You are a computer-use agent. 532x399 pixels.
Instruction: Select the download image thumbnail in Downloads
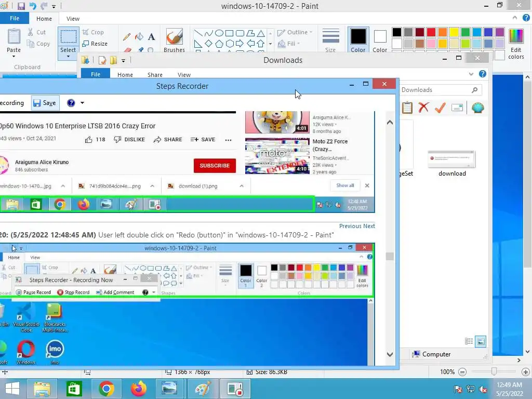[x=451, y=159]
